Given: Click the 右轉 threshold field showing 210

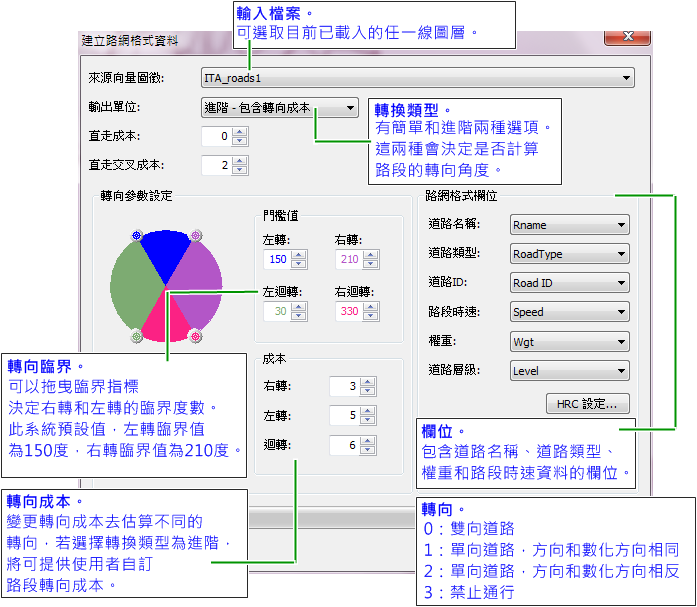Looking at the screenshot, I should click(349, 260).
